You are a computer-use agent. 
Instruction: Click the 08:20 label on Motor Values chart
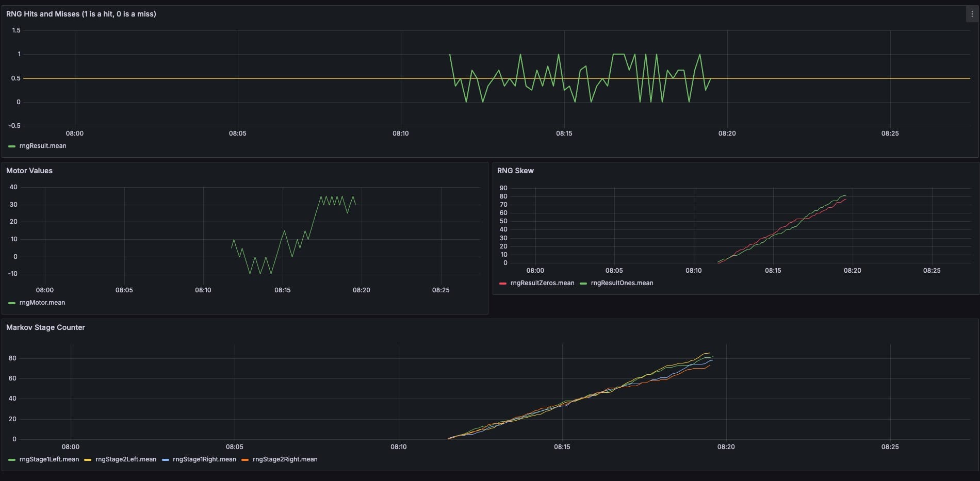pos(361,290)
